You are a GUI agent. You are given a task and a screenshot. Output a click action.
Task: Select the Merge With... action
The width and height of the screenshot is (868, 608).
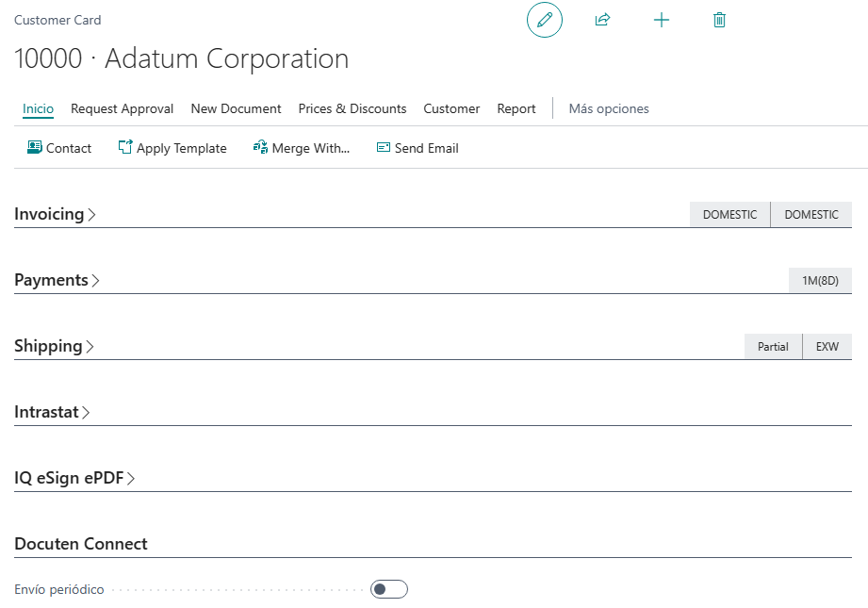[302, 148]
